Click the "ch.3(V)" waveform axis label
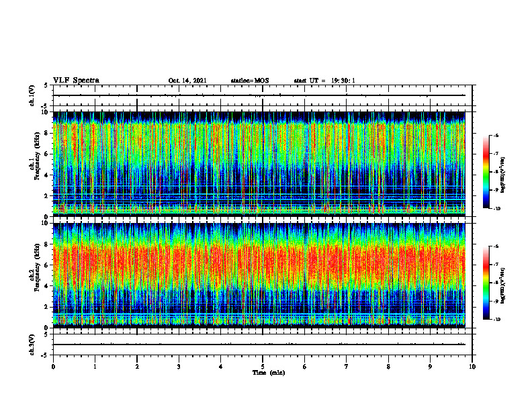This screenshot has width=532, height=411. [32, 345]
